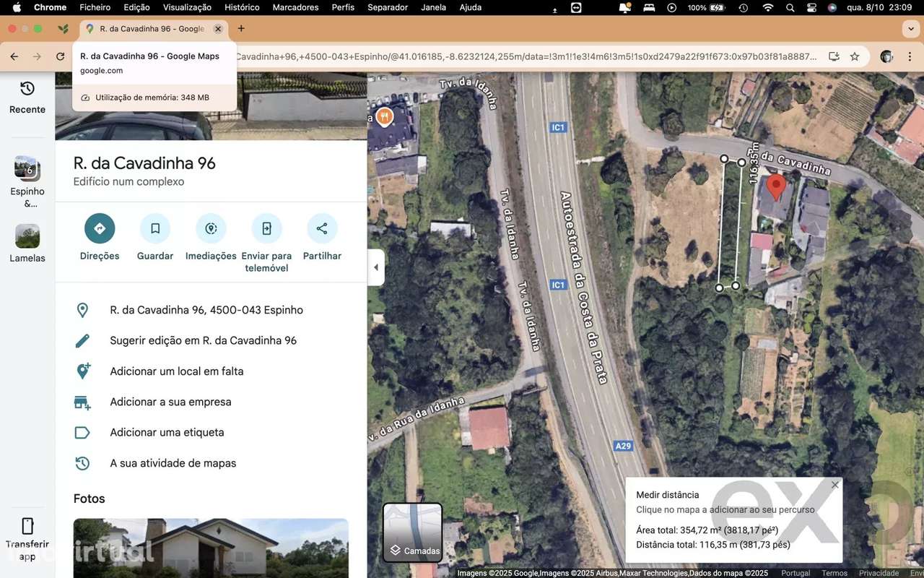Click the Adicionar uma etiqueta label icon

[82, 432]
